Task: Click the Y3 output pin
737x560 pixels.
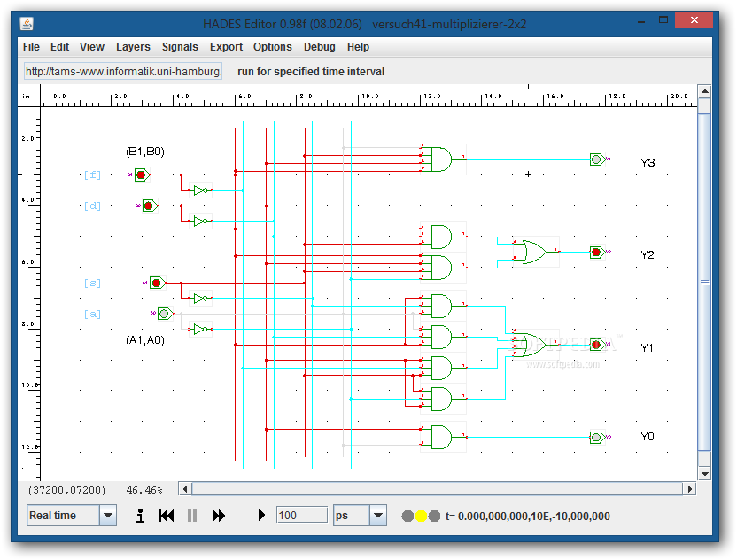Action: (x=597, y=159)
